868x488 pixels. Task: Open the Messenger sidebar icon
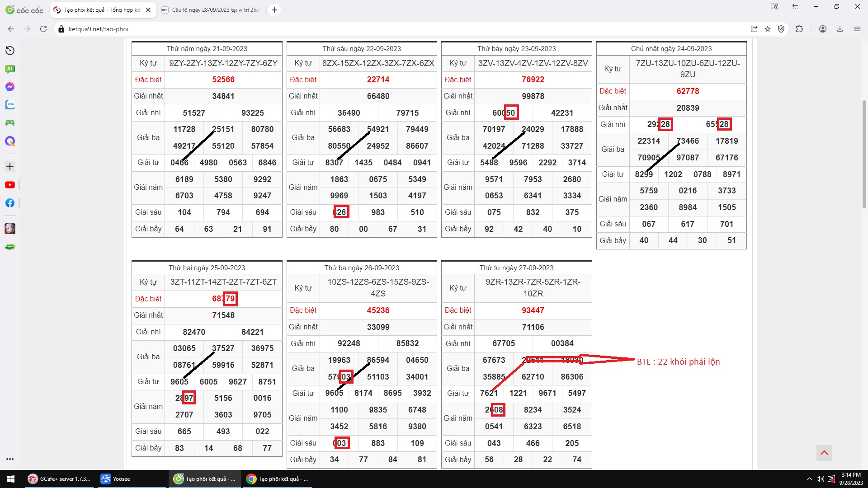coord(10,87)
